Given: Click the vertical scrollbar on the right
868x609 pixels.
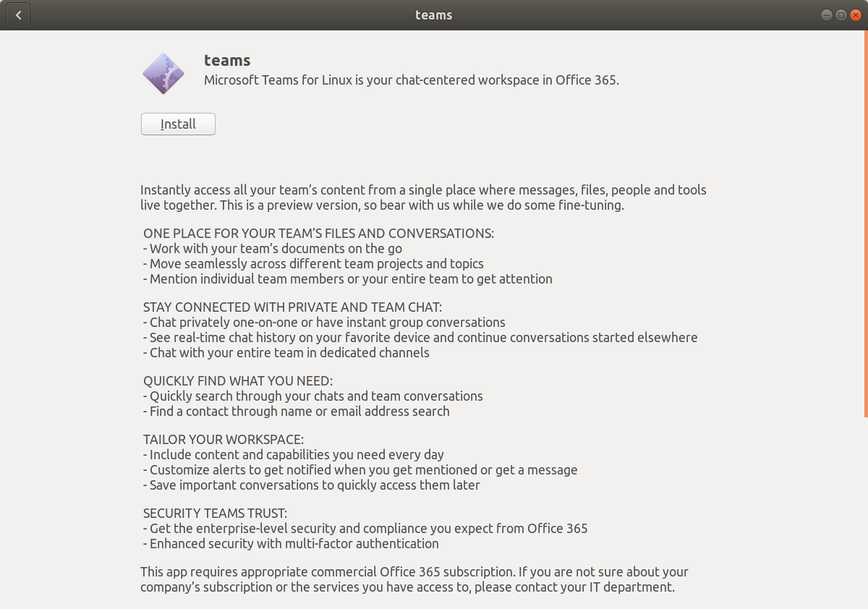Looking at the screenshot, I should pyautogui.click(x=865, y=223).
